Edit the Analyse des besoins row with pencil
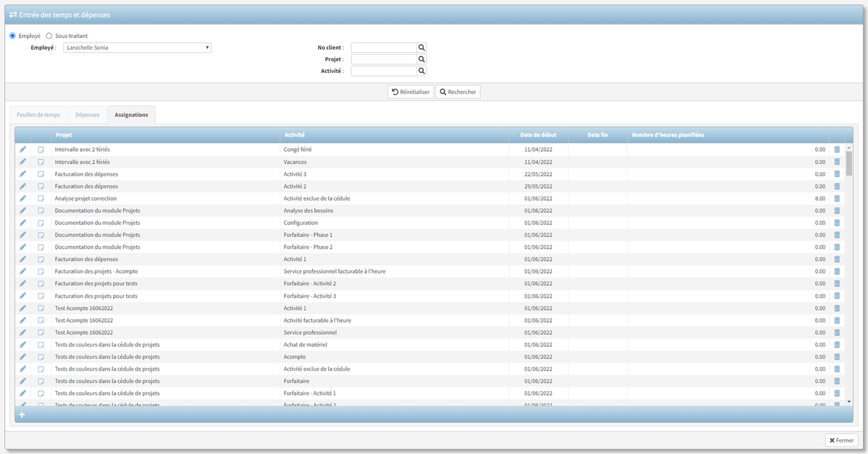 23,211
